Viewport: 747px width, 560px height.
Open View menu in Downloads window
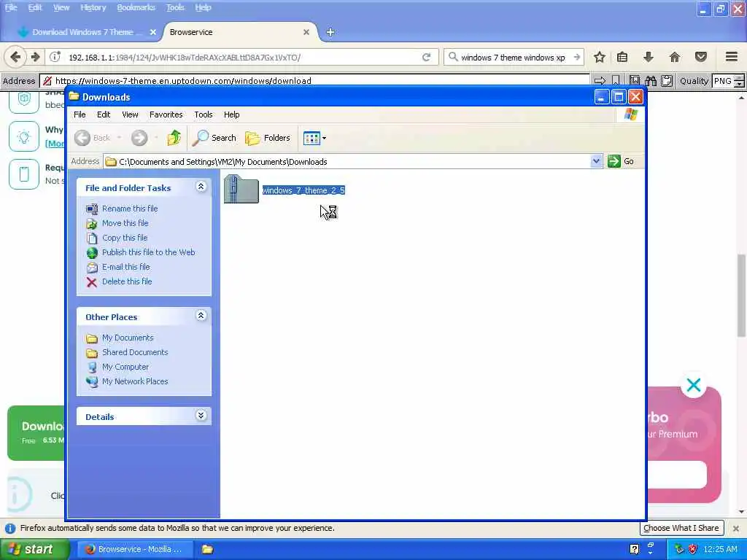pyautogui.click(x=130, y=114)
